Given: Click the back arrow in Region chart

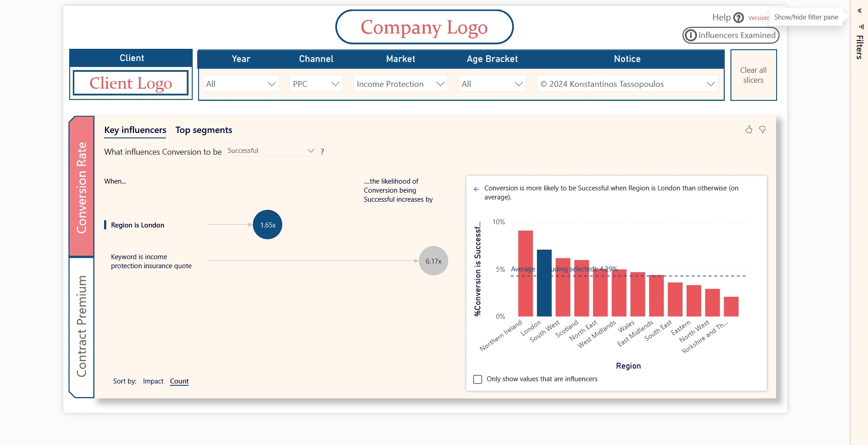Looking at the screenshot, I should click(x=476, y=189).
